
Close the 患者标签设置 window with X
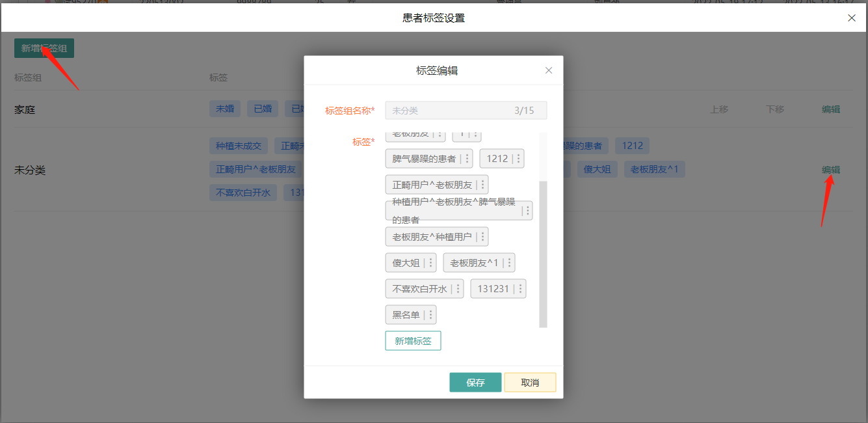(852, 18)
